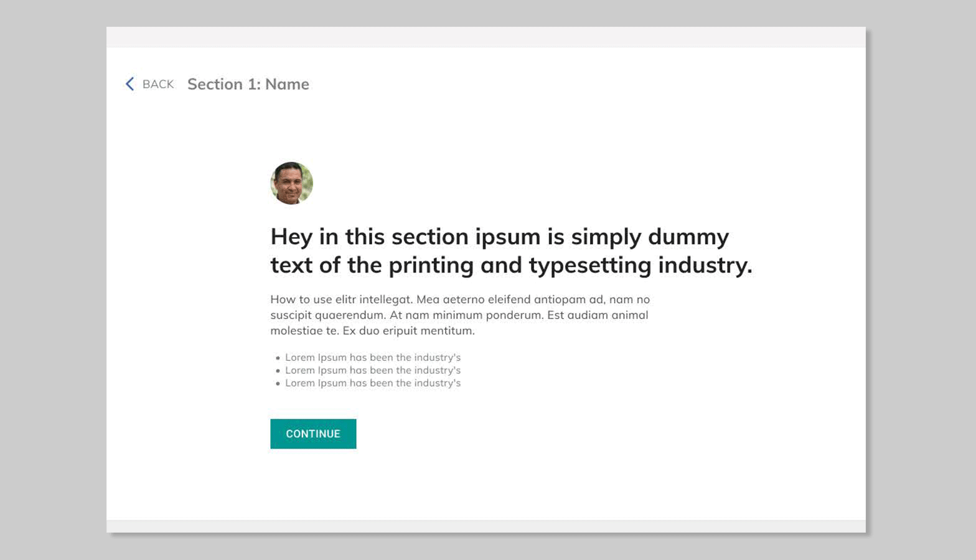
Task: Click the light gray footer strip below the card
Action: tap(486, 526)
